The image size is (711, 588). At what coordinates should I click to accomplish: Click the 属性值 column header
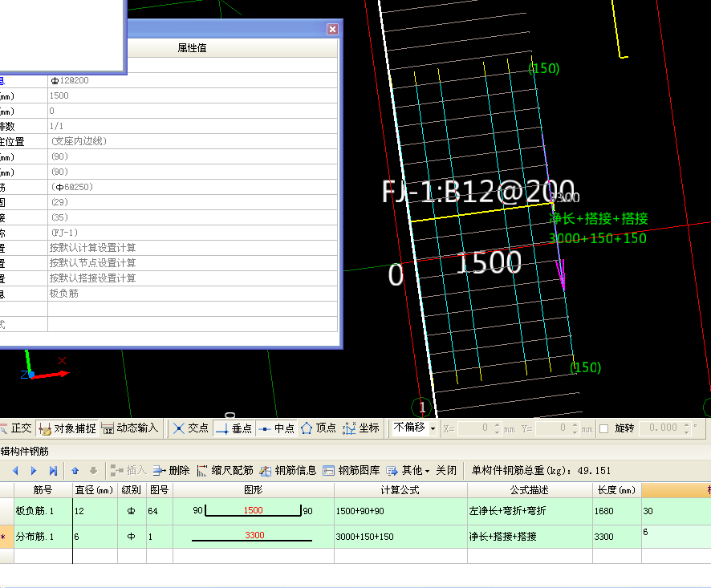click(x=193, y=48)
